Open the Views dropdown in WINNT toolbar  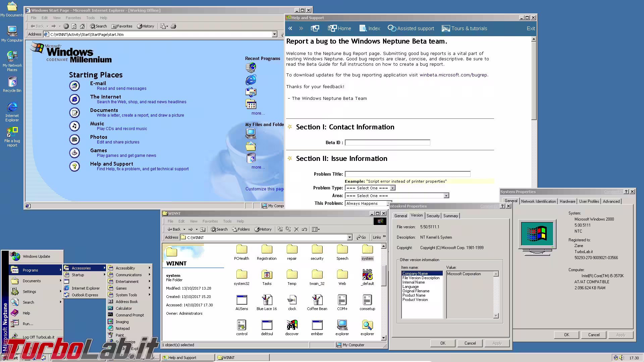(316, 229)
